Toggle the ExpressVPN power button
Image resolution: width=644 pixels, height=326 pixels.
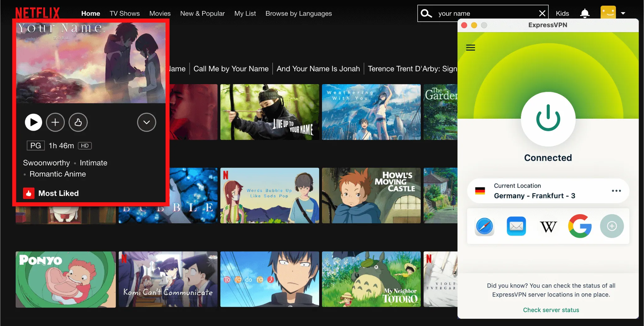tap(548, 119)
